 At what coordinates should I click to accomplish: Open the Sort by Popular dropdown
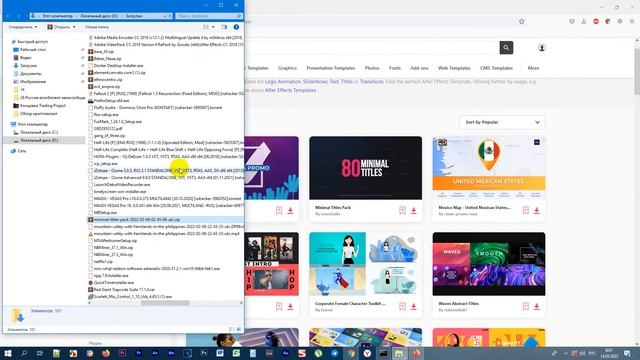(502, 122)
